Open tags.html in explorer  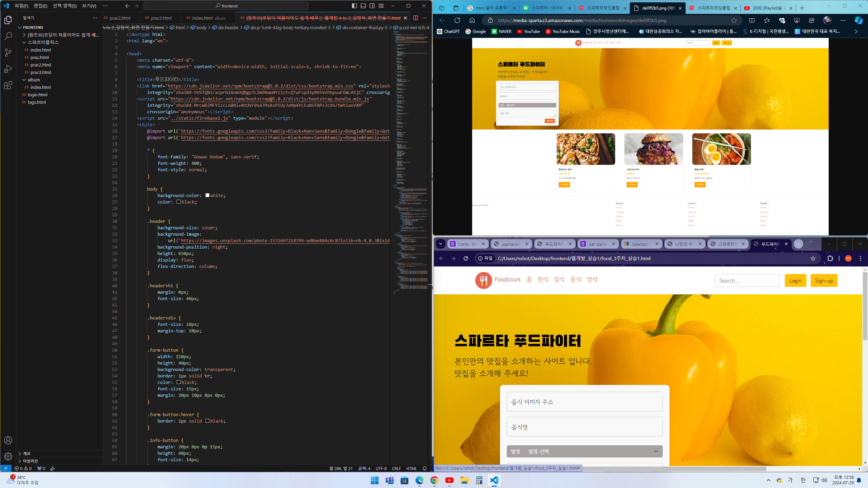36,102
